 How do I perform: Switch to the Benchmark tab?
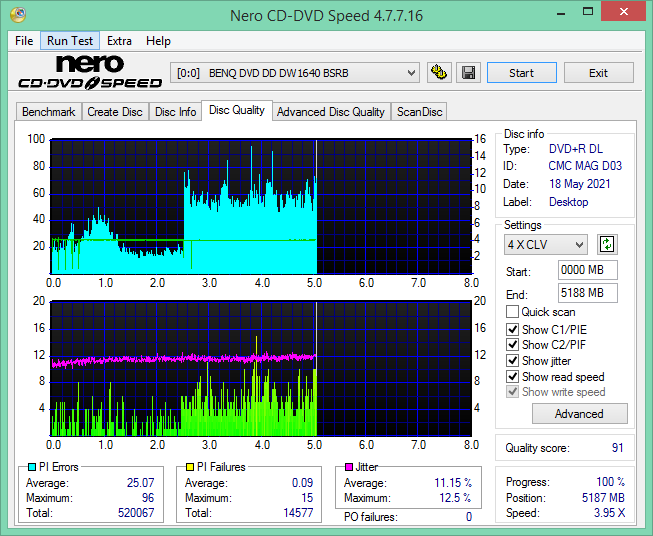49,112
